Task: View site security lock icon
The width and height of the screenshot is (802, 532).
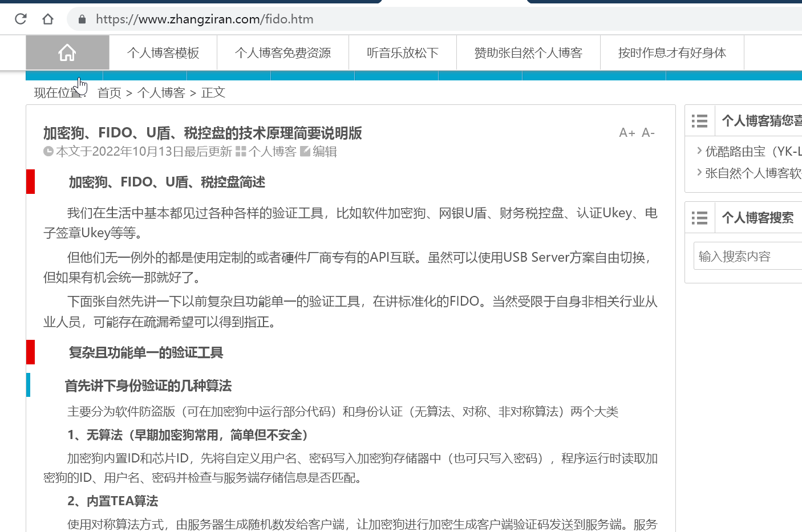Action: pos(82,19)
